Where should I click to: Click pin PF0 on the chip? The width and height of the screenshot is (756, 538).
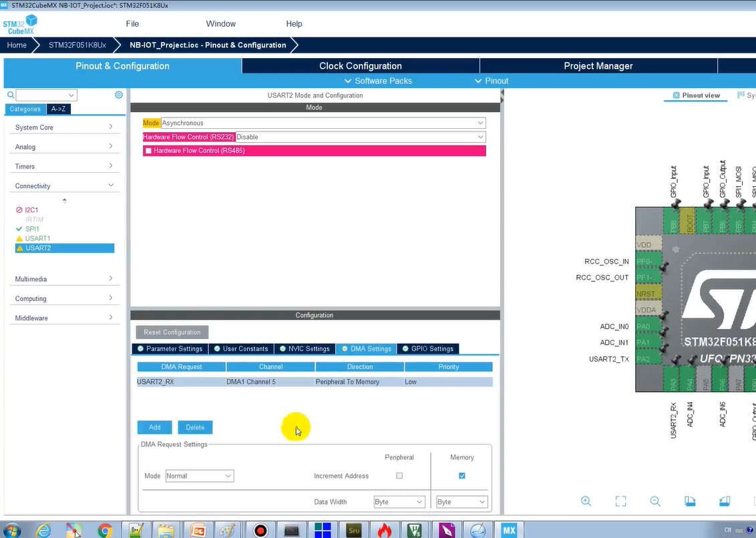(648, 261)
